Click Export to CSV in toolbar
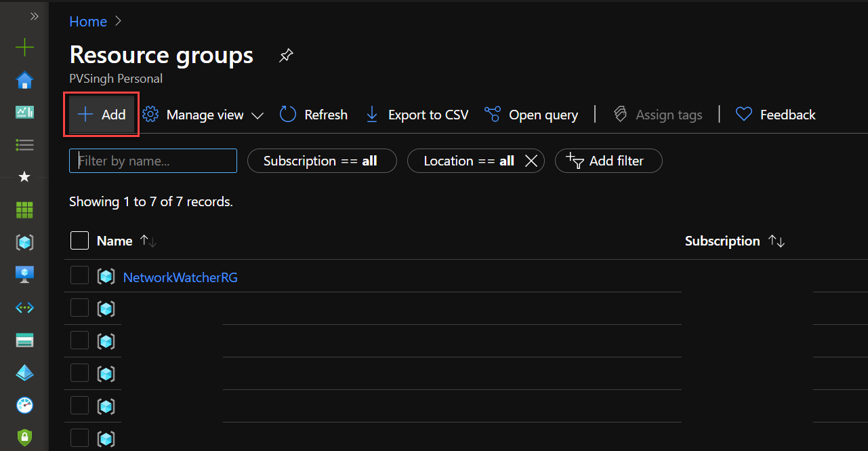 417,115
